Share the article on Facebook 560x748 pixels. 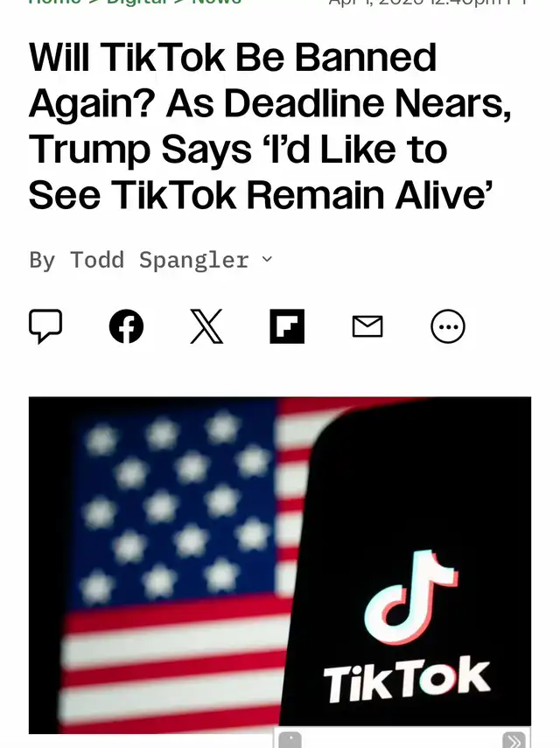[126, 326]
